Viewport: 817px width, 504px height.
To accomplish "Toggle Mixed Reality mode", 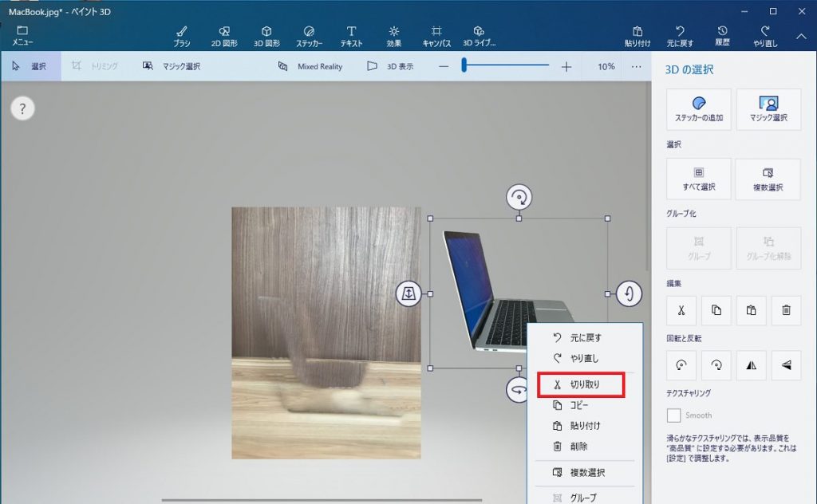I will 311,67.
